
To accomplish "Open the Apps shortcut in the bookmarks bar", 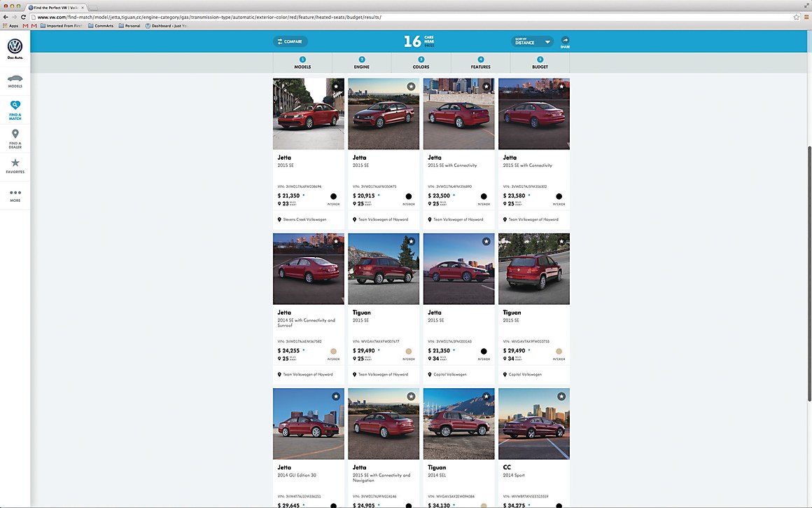I will [x=10, y=25].
